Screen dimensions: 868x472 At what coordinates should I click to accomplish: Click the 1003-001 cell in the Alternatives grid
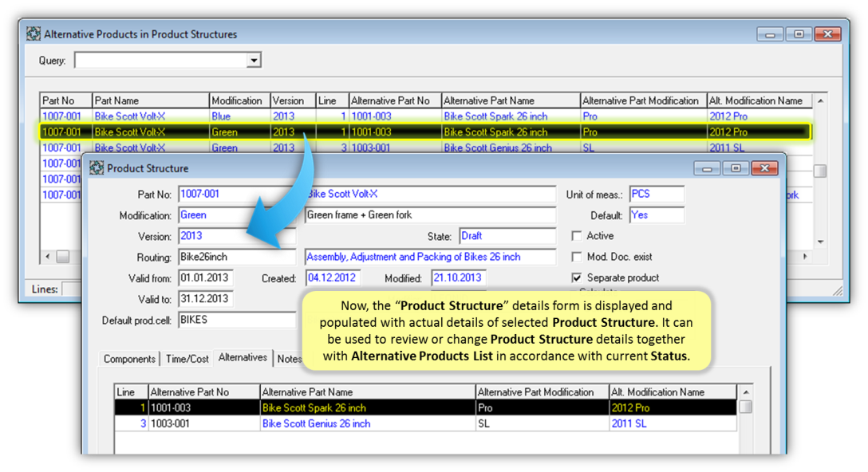pos(203,423)
